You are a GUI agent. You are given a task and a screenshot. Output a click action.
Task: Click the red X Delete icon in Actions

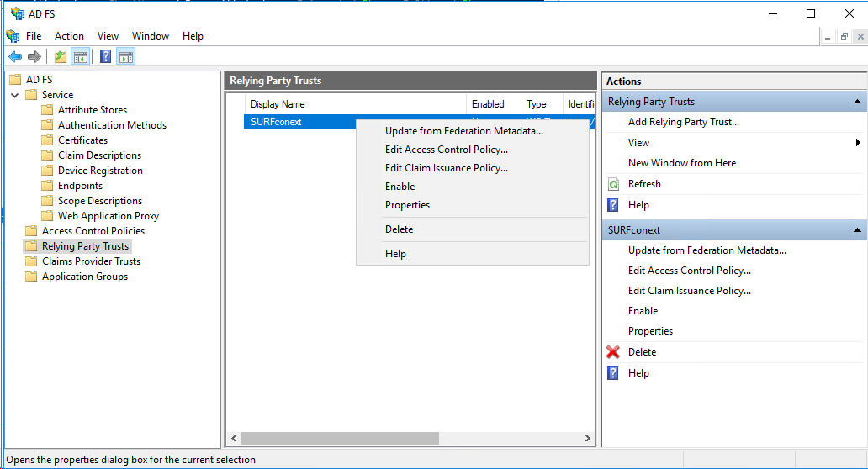613,351
